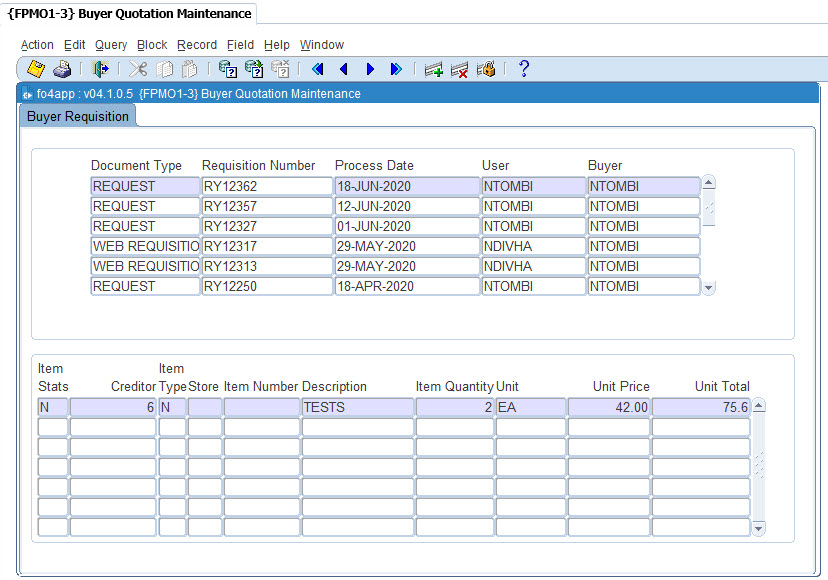This screenshot has width=828, height=580.
Task: Open the Record menu
Action: pyautogui.click(x=197, y=45)
